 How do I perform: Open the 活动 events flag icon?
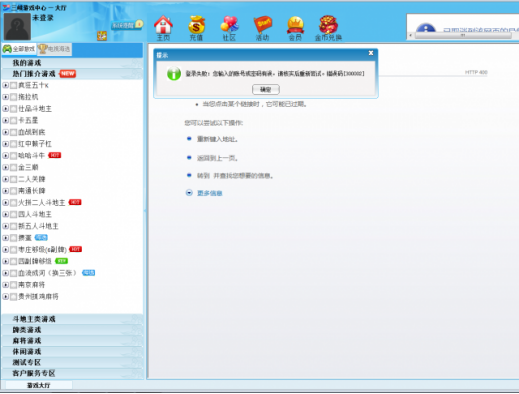pos(263,28)
